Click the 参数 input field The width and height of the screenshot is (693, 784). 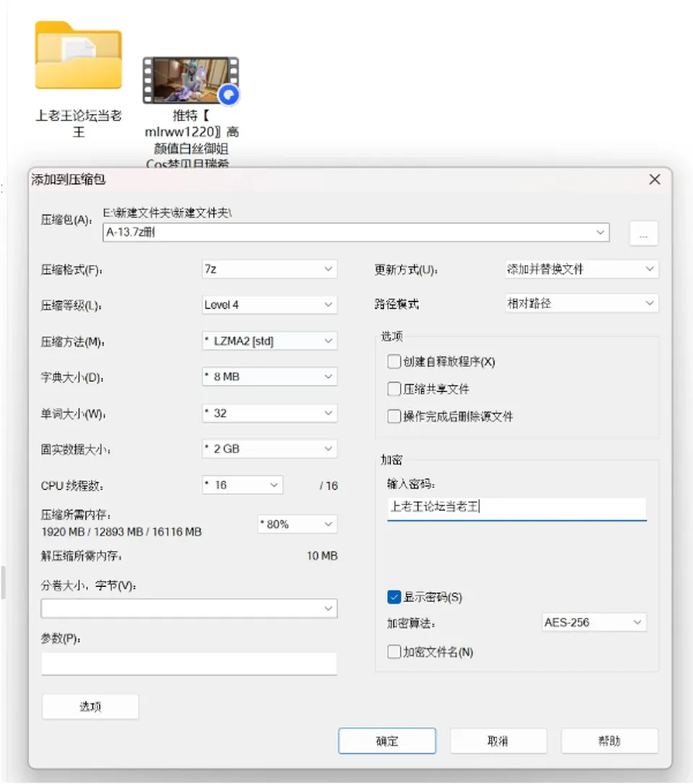click(189, 663)
